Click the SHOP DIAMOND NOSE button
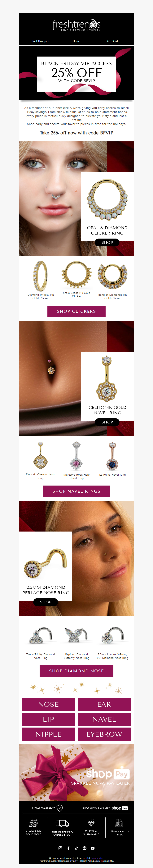 pyautogui.click(x=76, y=671)
